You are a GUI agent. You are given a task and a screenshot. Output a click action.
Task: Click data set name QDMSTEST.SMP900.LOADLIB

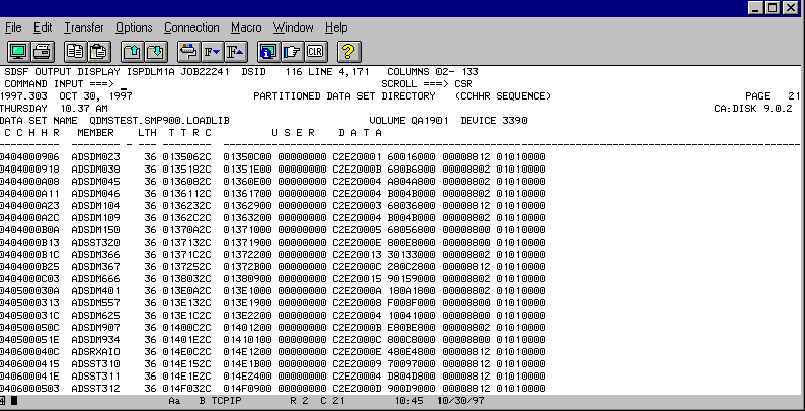[159, 121]
